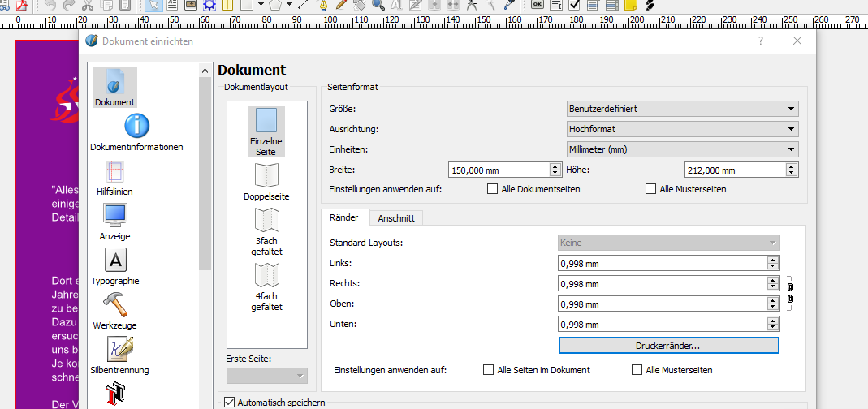Image resolution: width=868 pixels, height=409 pixels.
Task: Open the Größe dropdown showing Benutzerdefiniert
Action: 681,109
